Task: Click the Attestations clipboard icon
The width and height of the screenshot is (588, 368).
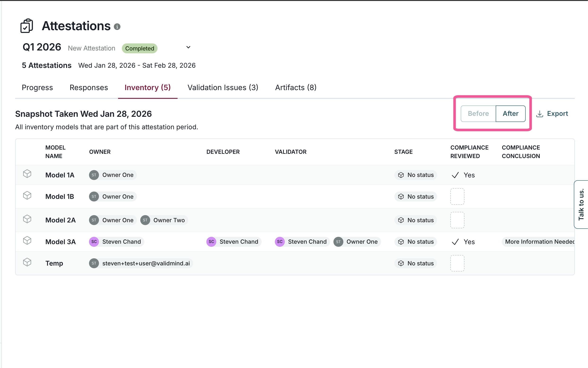Action: (x=27, y=25)
